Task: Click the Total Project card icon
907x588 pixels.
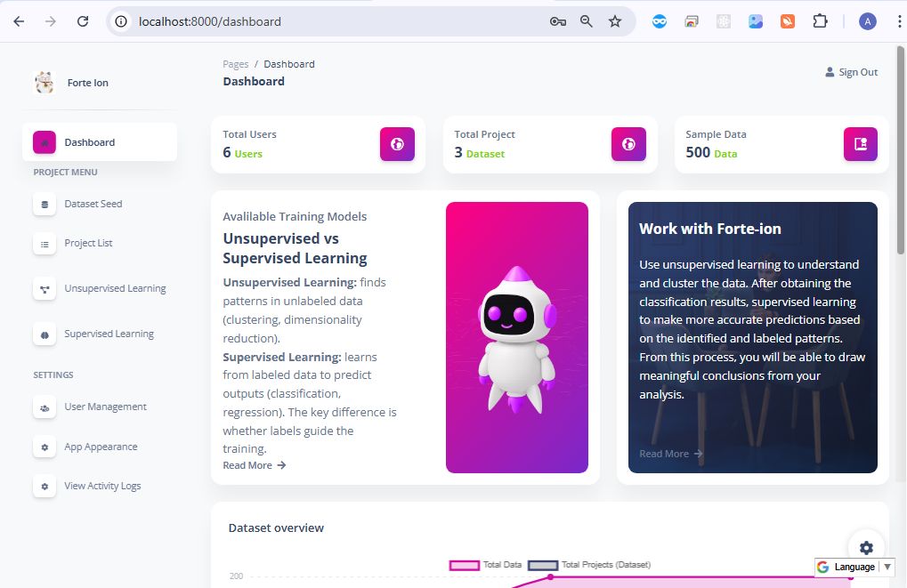Action: coord(628,144)
